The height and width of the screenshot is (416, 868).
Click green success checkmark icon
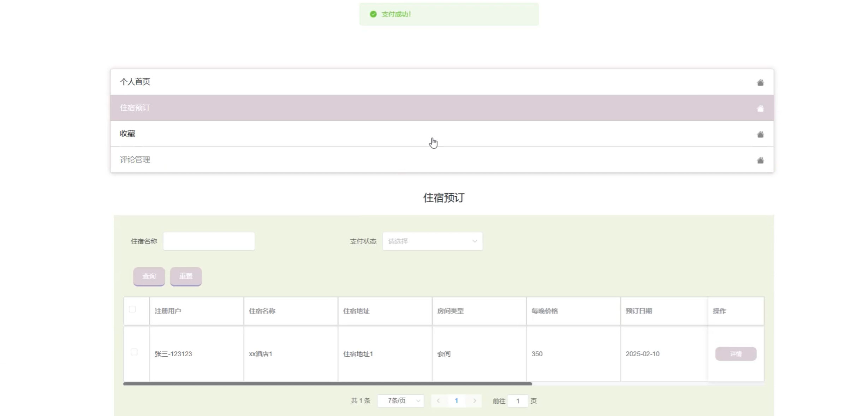pyautogui.click(x=373, y=14)
